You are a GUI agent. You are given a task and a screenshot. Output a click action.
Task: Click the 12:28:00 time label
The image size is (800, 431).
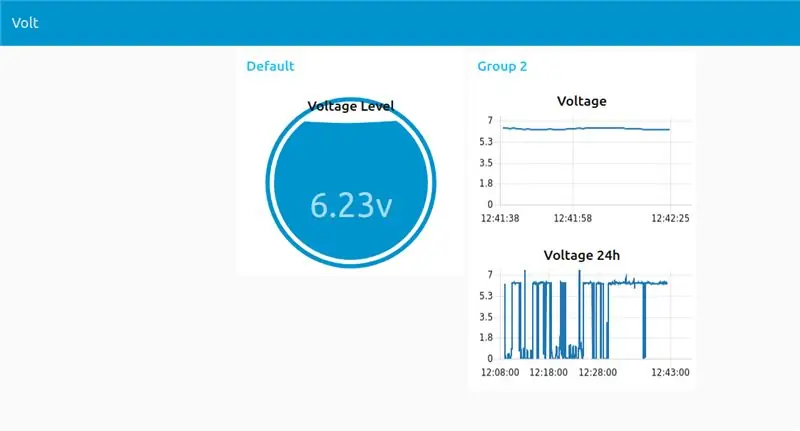(x=597, y=372)
